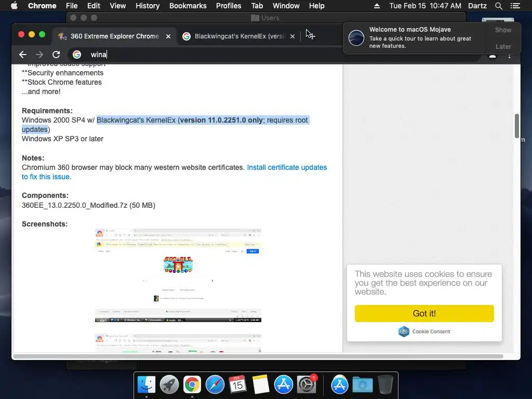
Task: Open the Bookmarks menu
Action: point(188,6)
